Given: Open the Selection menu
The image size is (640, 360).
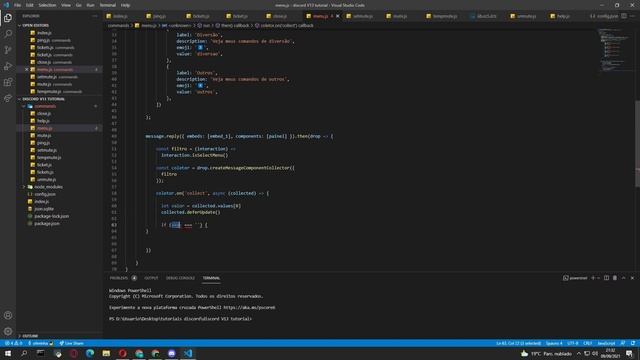Looking at the screenshot, I should pyautogui.click(x=47, y=5).
